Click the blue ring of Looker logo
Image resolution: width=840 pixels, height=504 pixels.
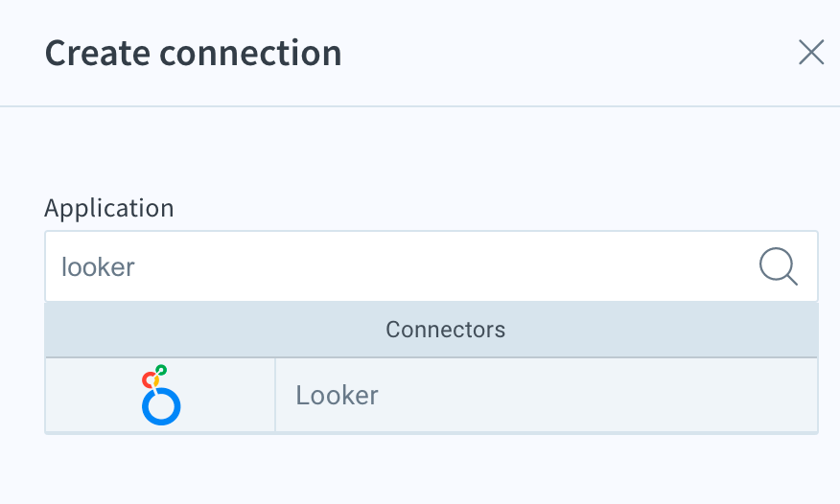(x=161, y=406)
